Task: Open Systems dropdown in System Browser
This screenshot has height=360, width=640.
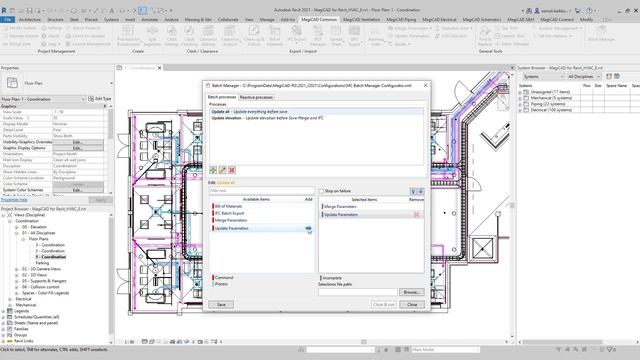Action: pyautogui.click(x=544, y=76)
